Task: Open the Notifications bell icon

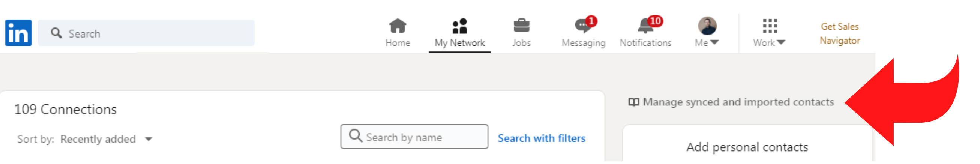Action: [645, 26]
